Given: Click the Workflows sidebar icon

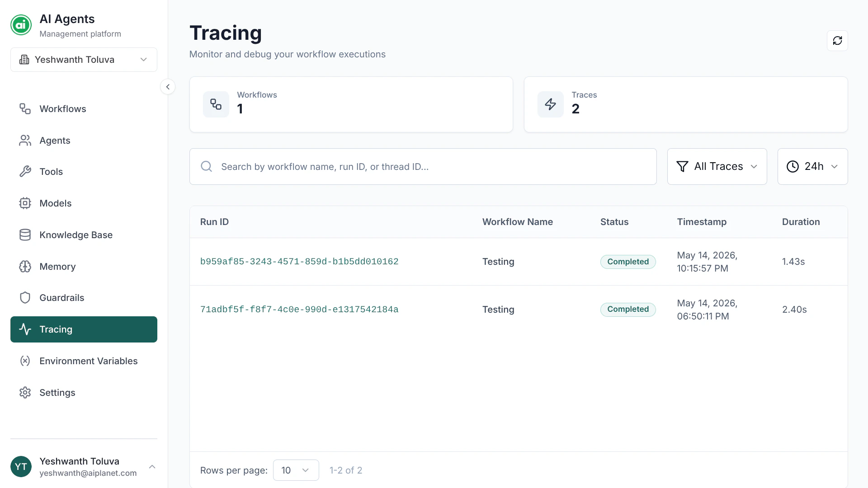Looking at the screenshot, I should 25,109.
